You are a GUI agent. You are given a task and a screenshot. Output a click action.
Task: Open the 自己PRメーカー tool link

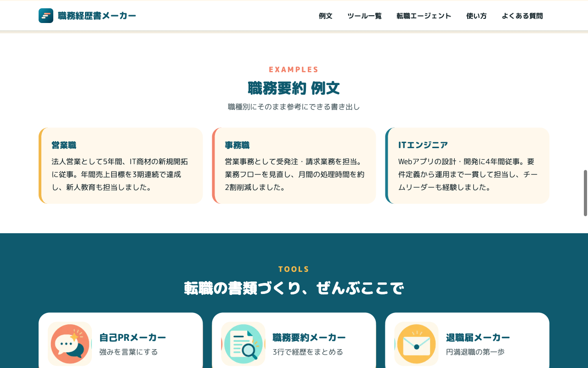pos(121,340)
